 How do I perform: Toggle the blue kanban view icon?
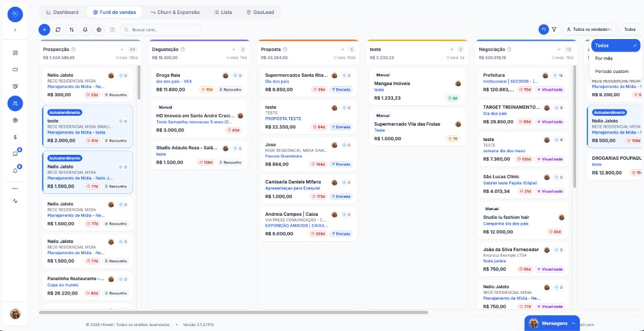(x=543, y=29)
